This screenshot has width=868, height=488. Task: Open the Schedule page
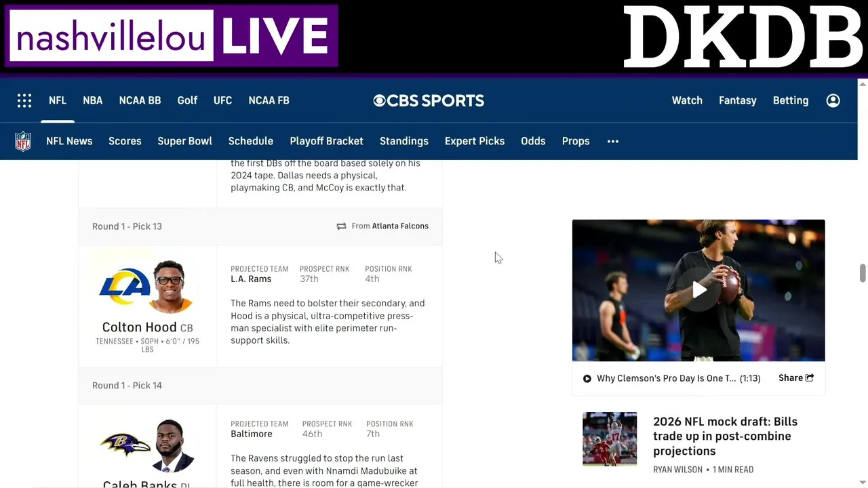[x=251, y=141]
